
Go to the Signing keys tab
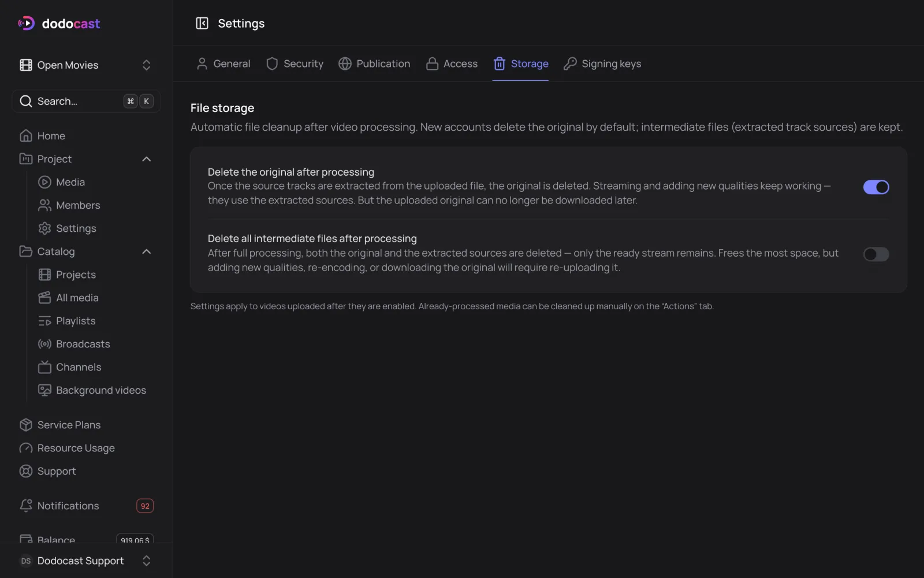[x=602, y=64]
